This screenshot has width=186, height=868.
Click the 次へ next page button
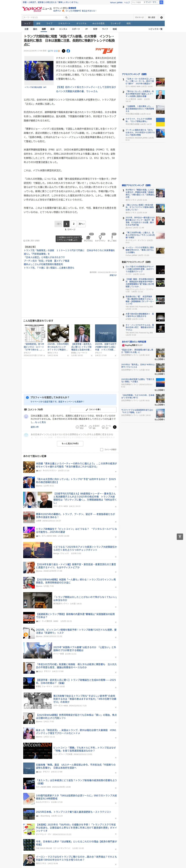pos(82,224)
